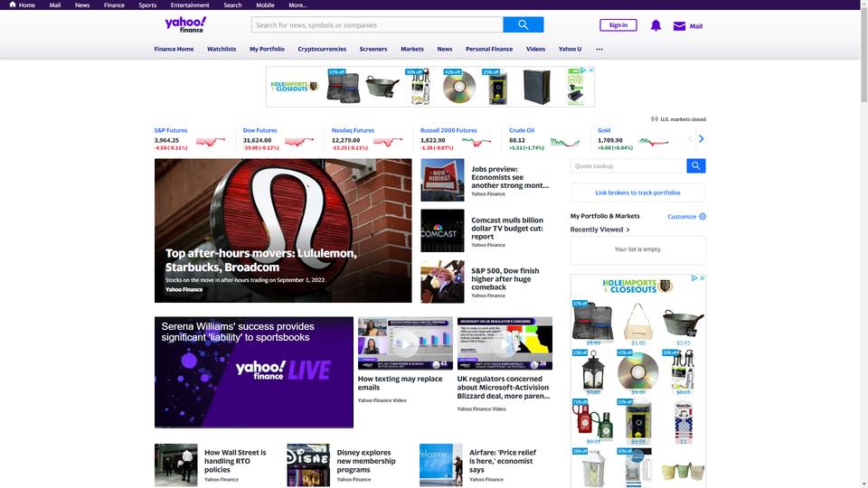Open S&P 500, Dow finish higher article
Screen dimensions: 868x488
[x=505, y=279]
